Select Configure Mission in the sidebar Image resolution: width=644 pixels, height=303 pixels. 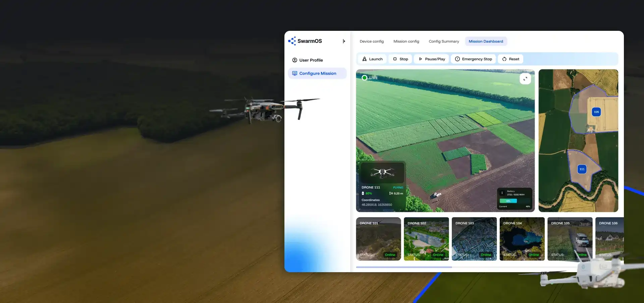tap(317, 73)
